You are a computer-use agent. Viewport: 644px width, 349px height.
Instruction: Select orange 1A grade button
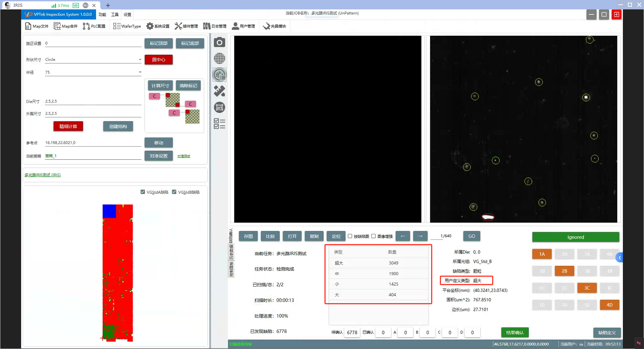[542, 254]
